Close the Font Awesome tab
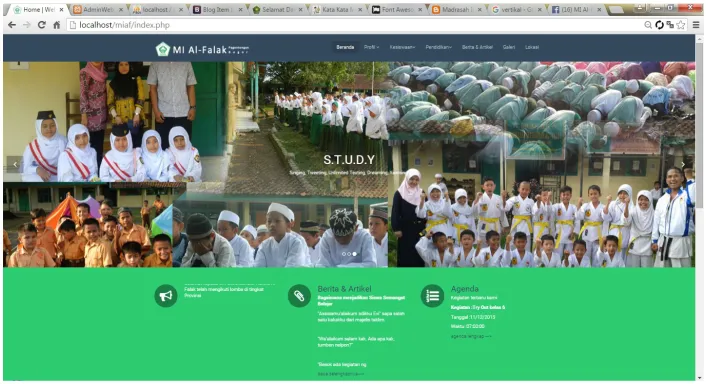The image size is (706, 384). tap(419, 9)
